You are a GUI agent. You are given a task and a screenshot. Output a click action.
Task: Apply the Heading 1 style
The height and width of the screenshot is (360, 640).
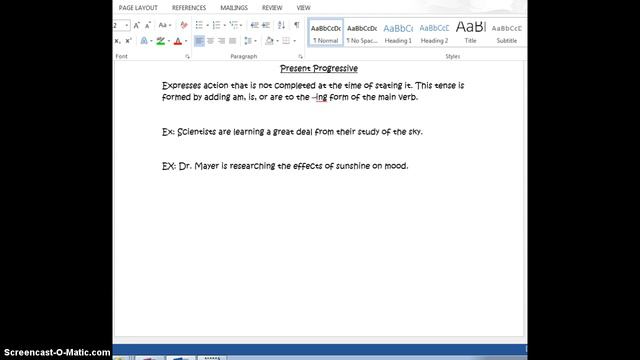(398, 33)
